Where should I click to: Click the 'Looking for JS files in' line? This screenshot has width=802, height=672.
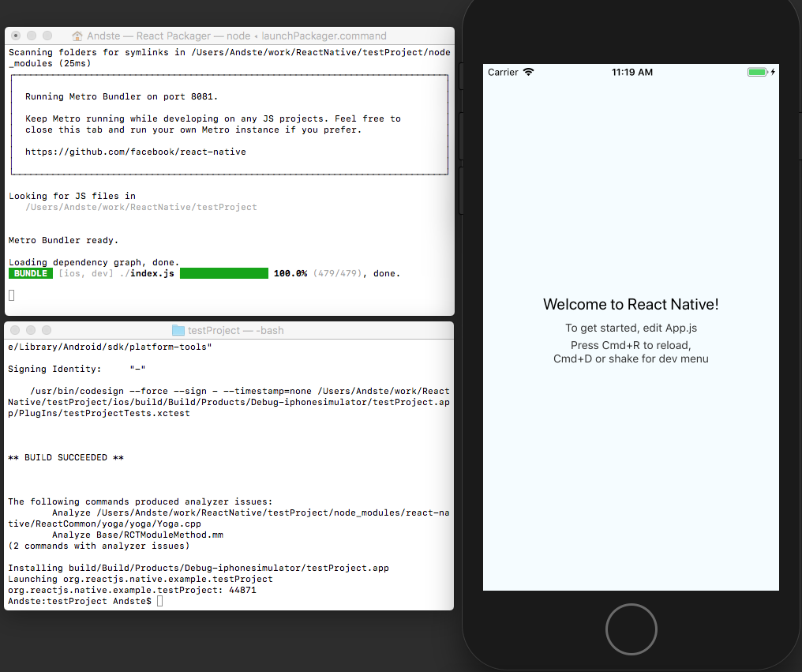click(72, 196)
